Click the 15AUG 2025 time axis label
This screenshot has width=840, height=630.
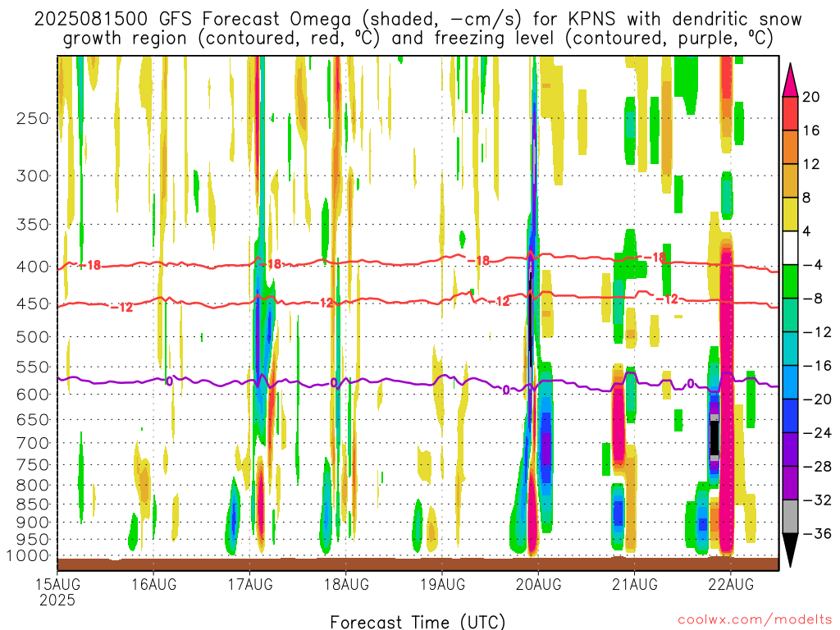click(x=57, y=592)
